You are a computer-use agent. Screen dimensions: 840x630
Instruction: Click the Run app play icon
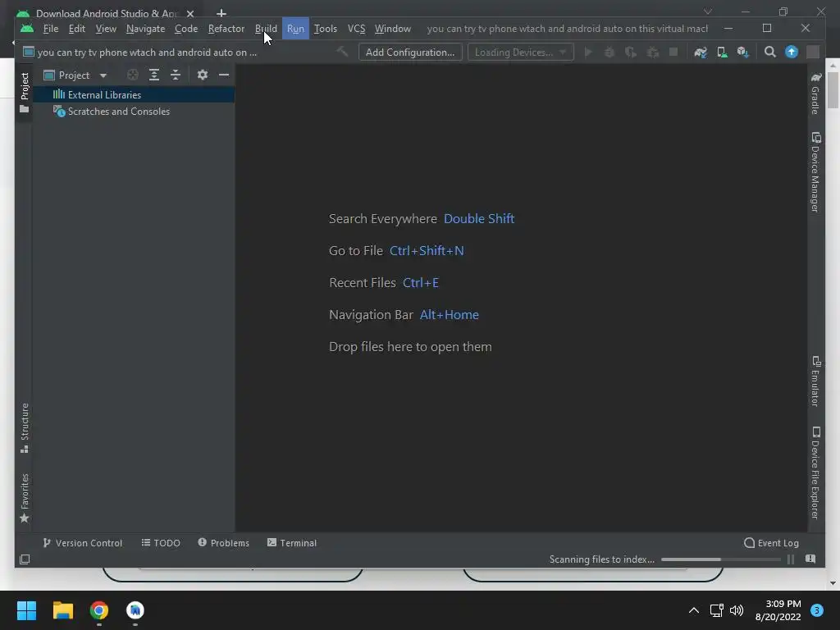588,52
